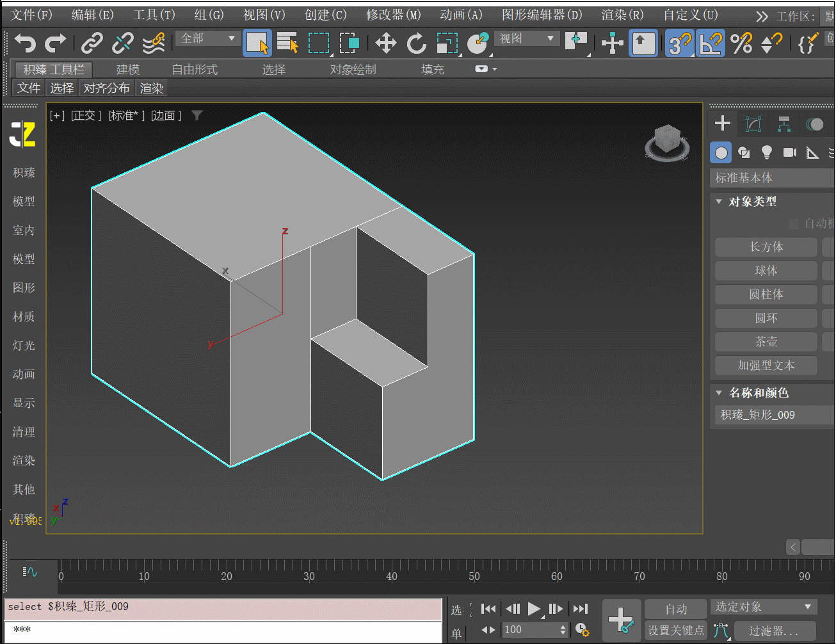836x644 pixels.
Task: Switch to the 自由形式 ribbon tab
Action: 195,69
